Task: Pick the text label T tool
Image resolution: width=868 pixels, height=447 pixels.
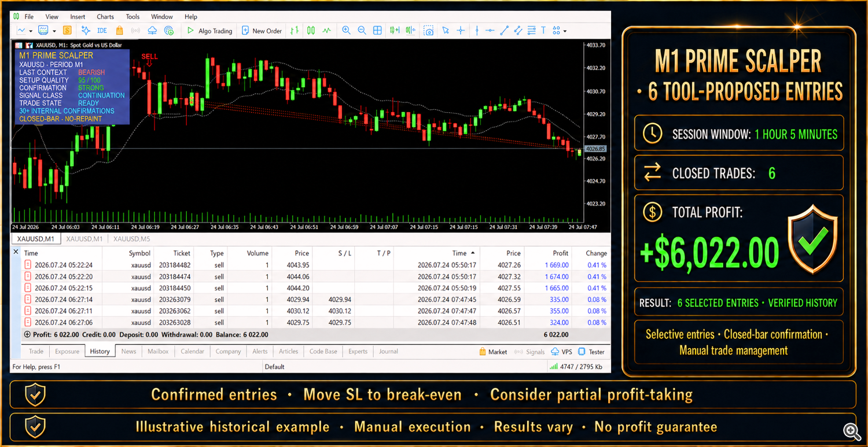Action: (x=543, y=31)
